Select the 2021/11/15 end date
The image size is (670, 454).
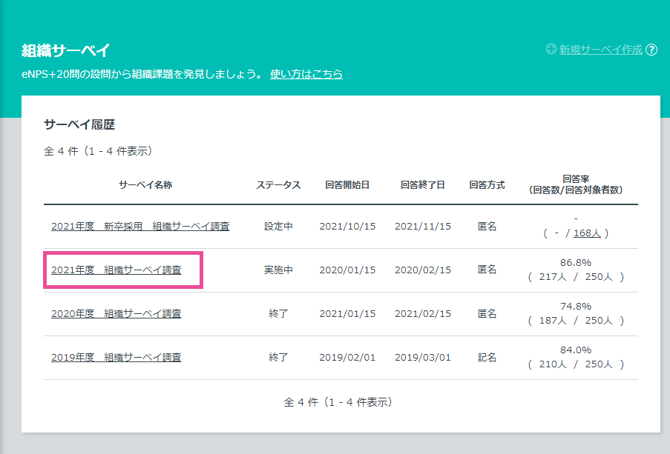(423, 226)
